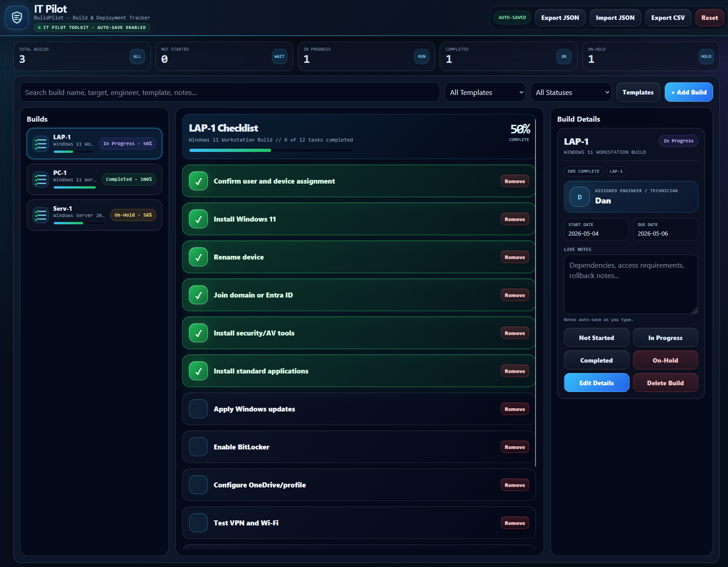Viewport: 728px width, 567px height.
Task: Uncheck Join domain or Entra ID
Action: tap(198, 295)
